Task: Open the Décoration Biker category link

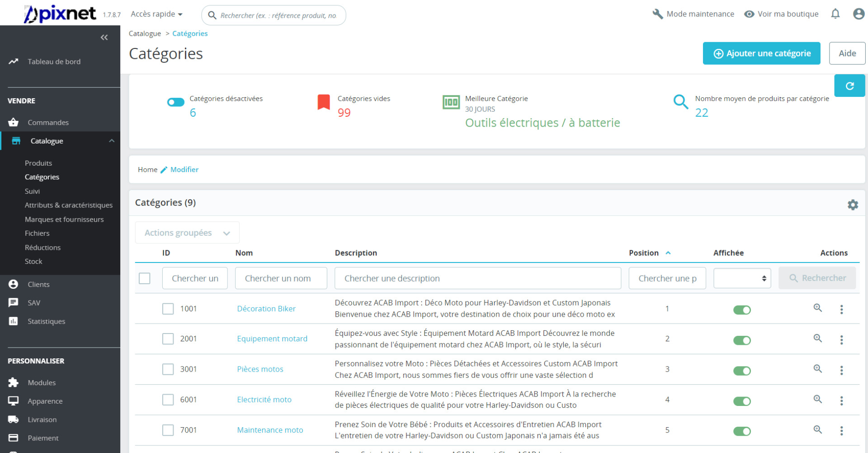Action: (266, 309)
